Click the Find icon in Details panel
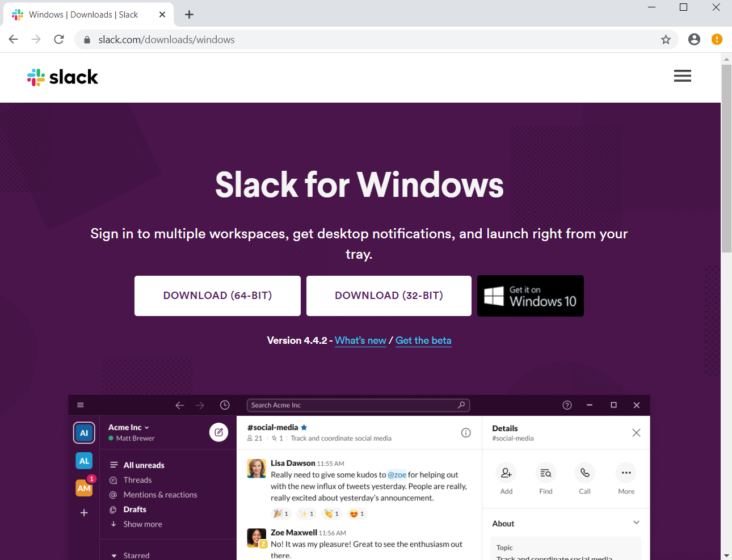The image size is (732, 560). 545,473
